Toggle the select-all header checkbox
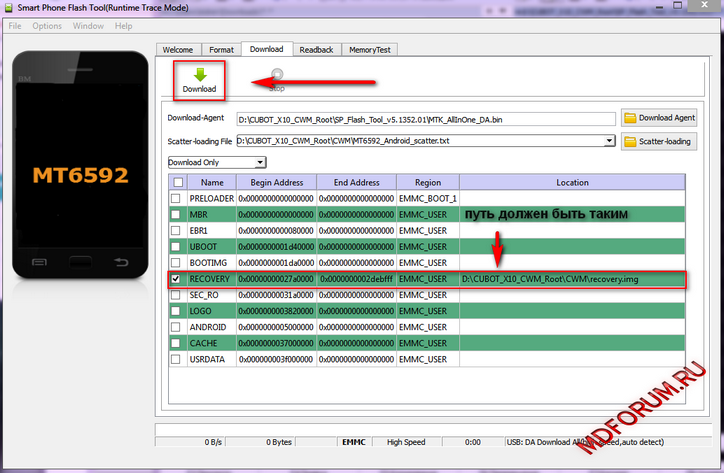The width and height of the screenshot is (724, 473). 178,182
